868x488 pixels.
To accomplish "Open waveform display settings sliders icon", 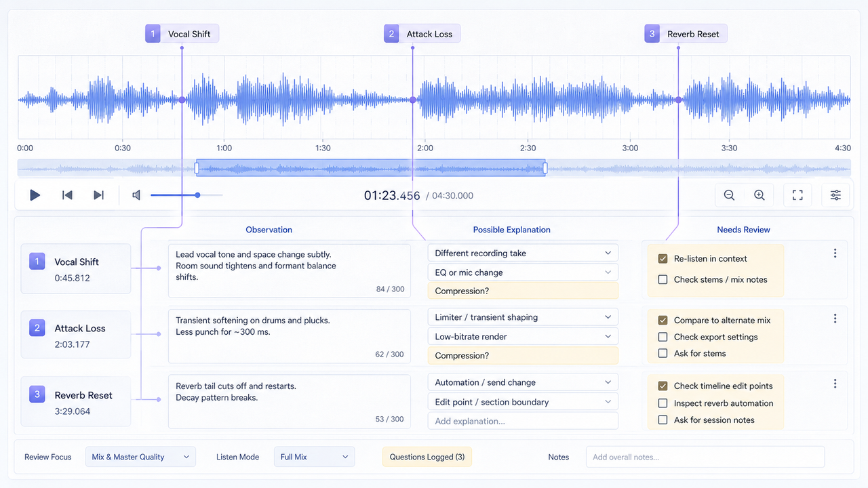I will tap(835, 195).
